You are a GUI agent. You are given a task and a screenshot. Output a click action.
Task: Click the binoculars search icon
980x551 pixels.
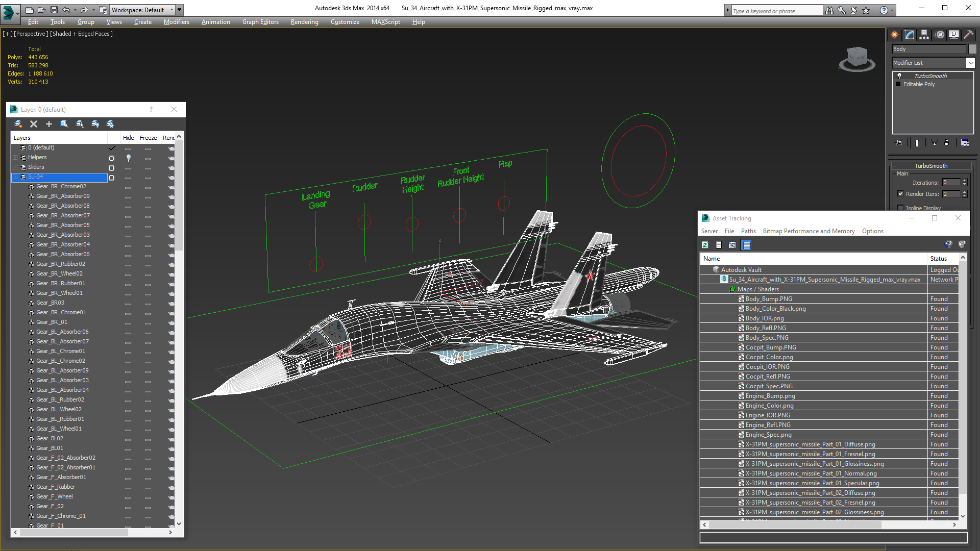(x=829, y=10)
